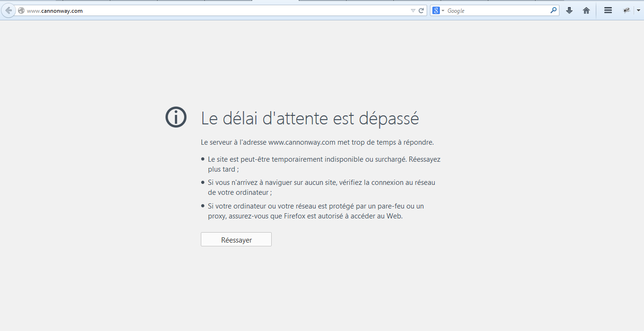Click the bullet about site temporarily unavailable
The height and width of the screenshot is (331, 644).
(x=324, y=164)
